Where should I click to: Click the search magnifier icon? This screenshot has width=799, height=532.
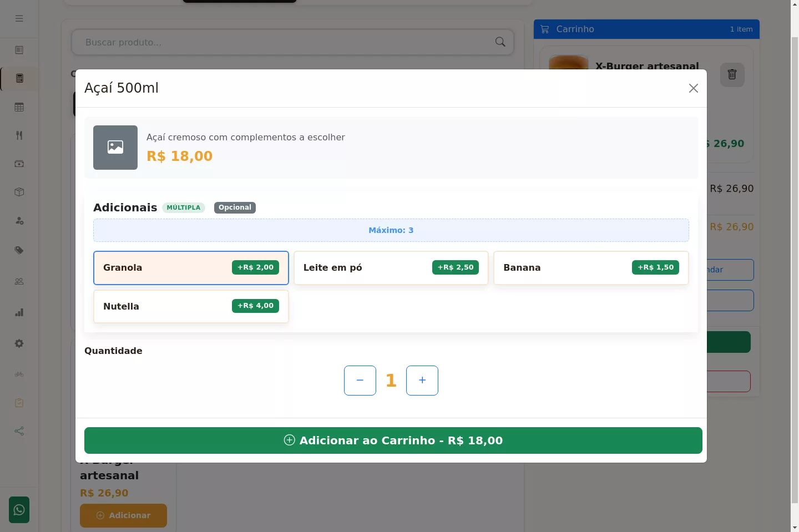[x=500, y=42]
